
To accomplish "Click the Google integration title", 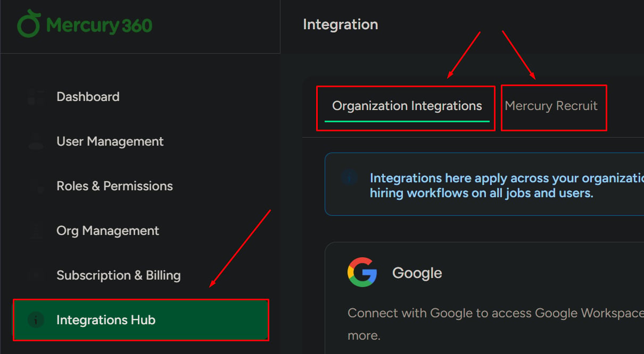I will pyautogui.click(x=417, y=273).
